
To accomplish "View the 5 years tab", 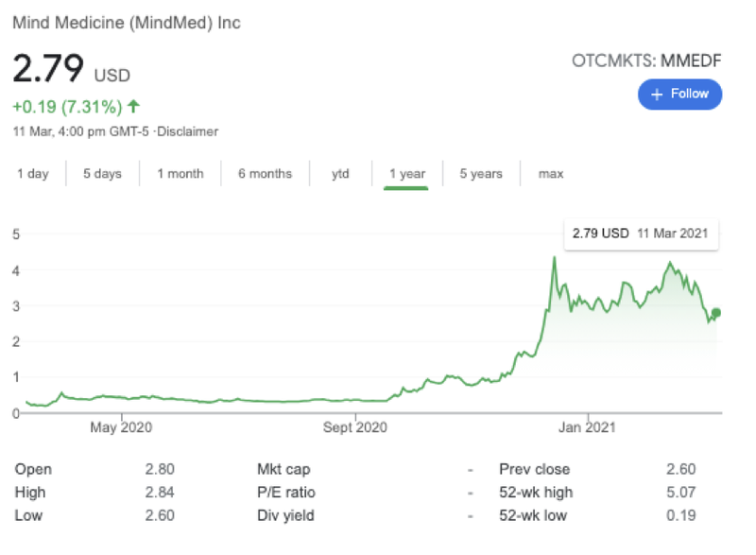I will [x=481, y=174].
